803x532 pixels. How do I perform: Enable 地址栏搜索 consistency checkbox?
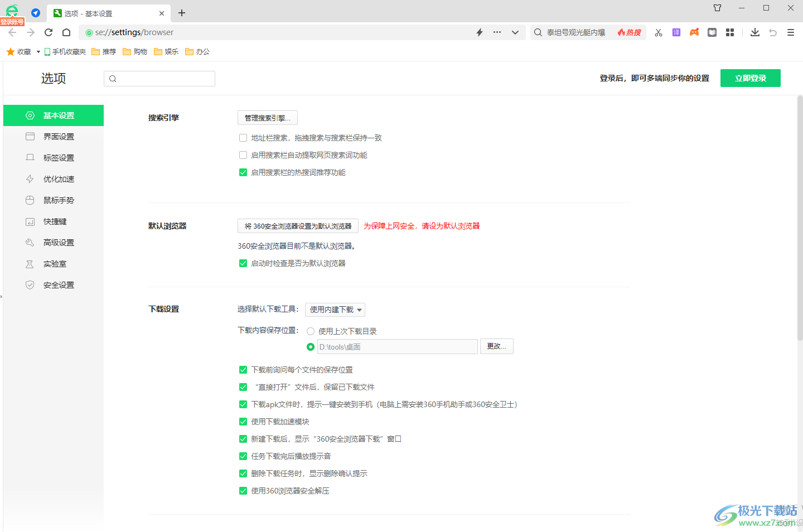243,138
